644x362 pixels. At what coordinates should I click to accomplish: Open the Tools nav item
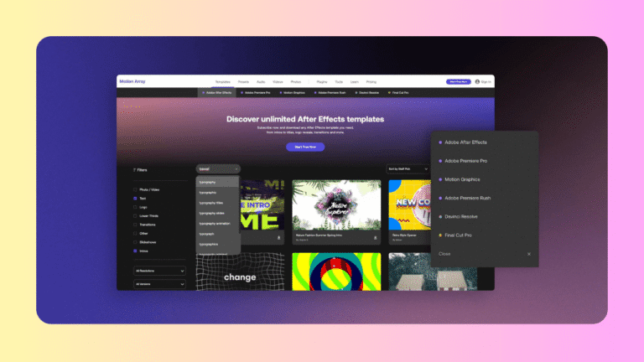pyautogui.click(x=339, y=81)
